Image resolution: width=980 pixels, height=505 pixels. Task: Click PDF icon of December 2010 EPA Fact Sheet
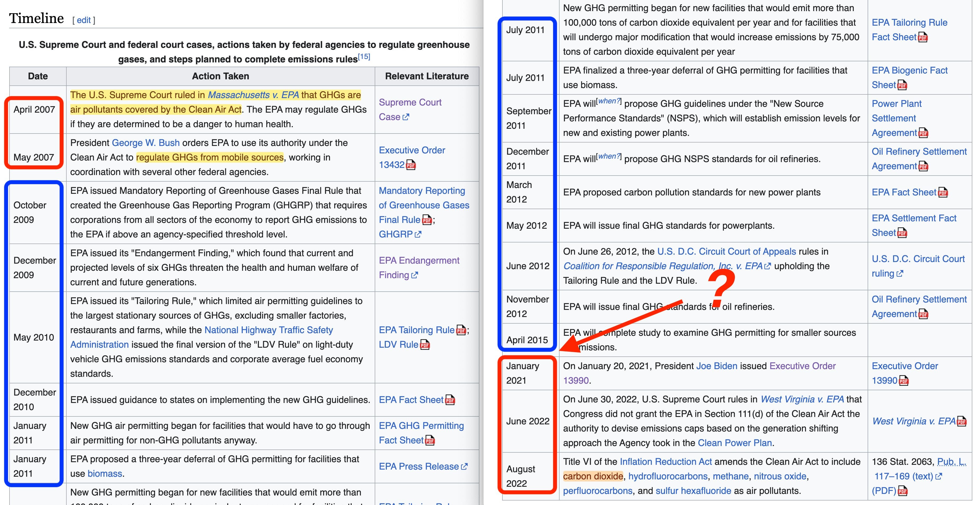450,400
